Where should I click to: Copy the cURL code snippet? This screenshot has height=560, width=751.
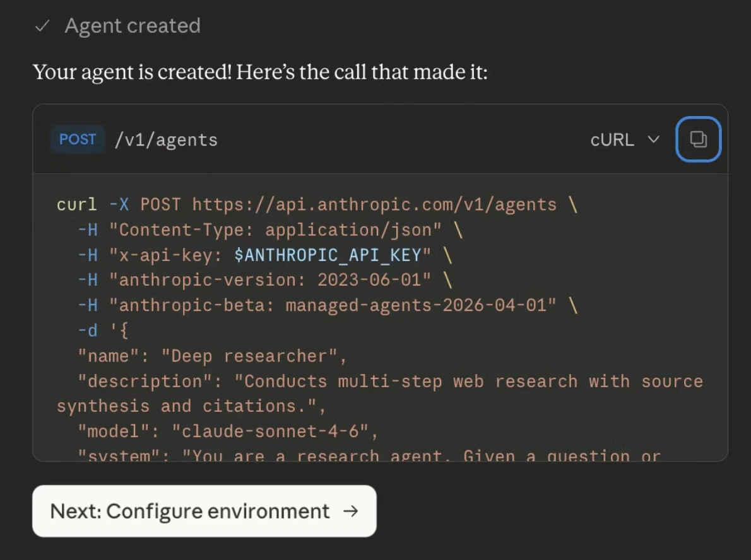click(x=698, y=139)
